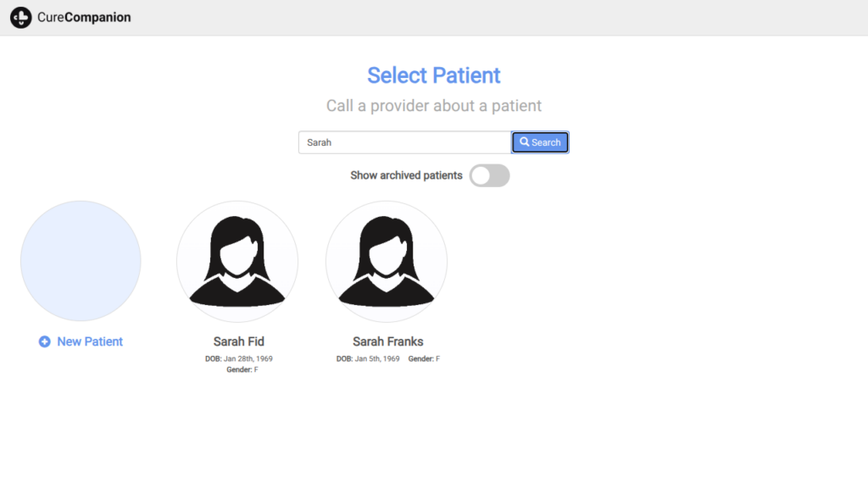Click the Call a provider subtitle
The height and width of the screenshot is (488, 868).
click(x=434, y=106)
